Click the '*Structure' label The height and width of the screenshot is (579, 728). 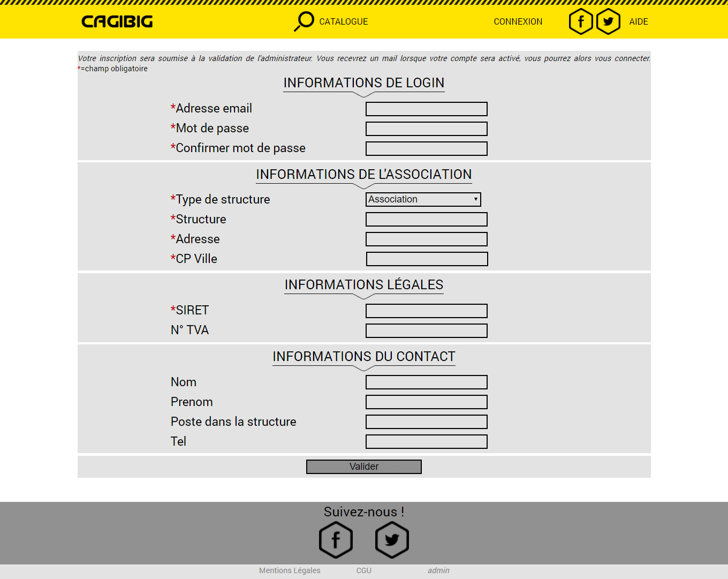[198, 219]
